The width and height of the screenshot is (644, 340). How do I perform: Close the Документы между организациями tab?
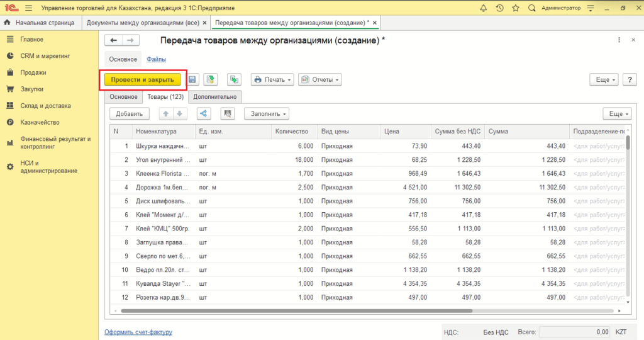click(204, 23)
